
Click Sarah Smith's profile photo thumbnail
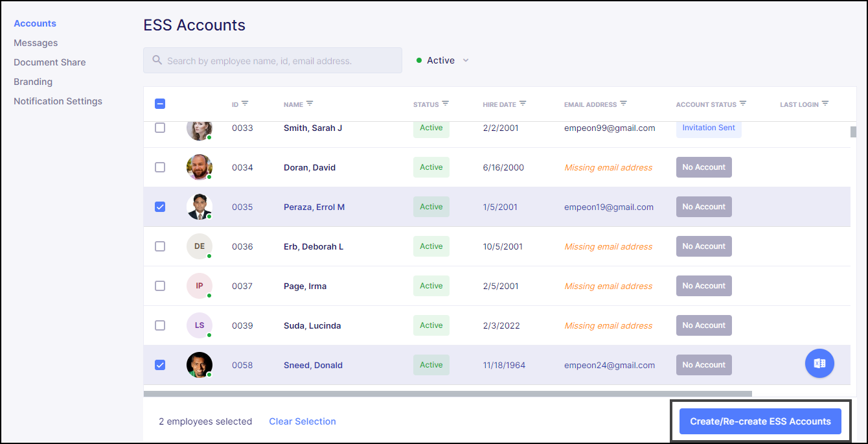click(199, 128)
